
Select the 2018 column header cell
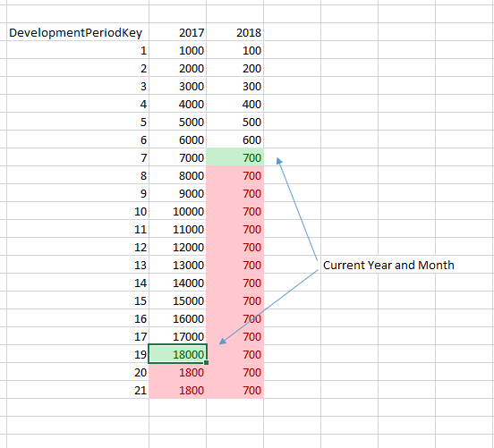(235, 32)
